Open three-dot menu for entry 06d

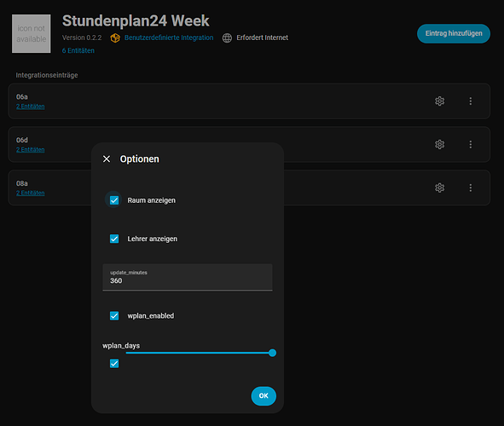pyautogui.click(x=470, y=145)
